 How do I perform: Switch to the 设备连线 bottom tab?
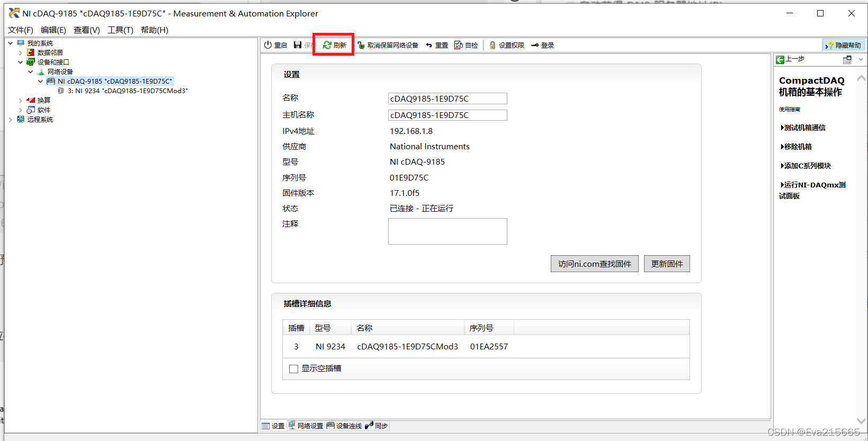pos(344,426)
